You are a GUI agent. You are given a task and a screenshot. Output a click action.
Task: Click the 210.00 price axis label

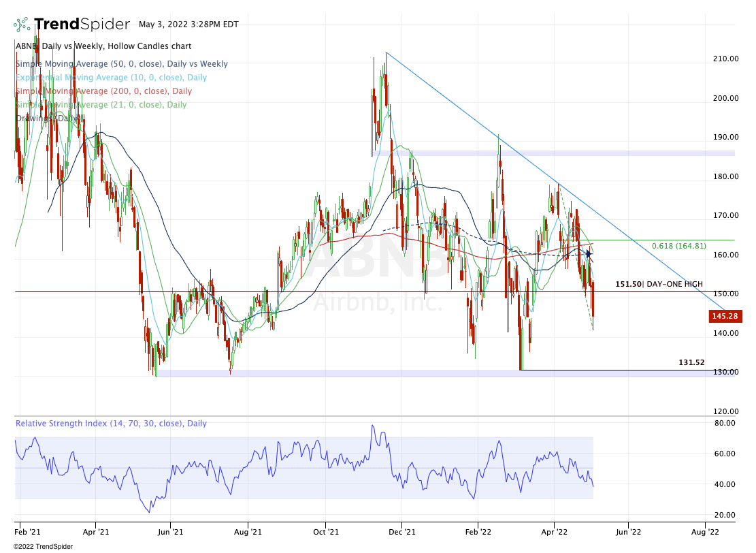[725, 59]
